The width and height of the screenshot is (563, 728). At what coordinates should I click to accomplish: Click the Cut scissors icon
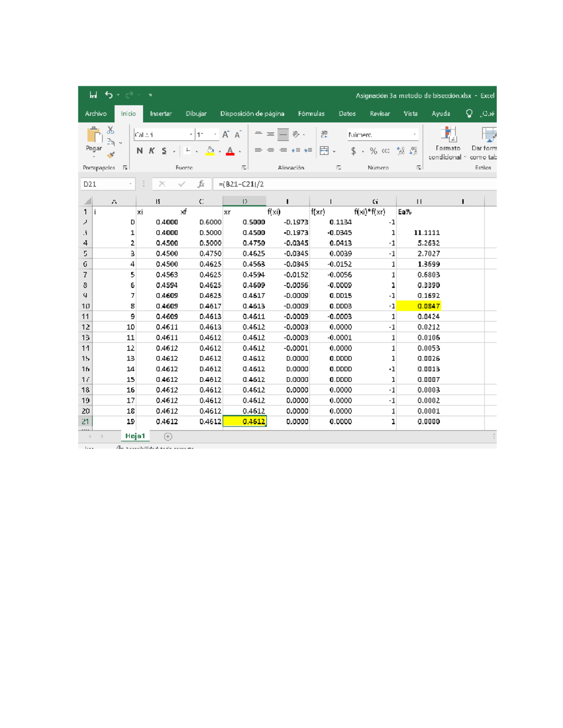110,130
